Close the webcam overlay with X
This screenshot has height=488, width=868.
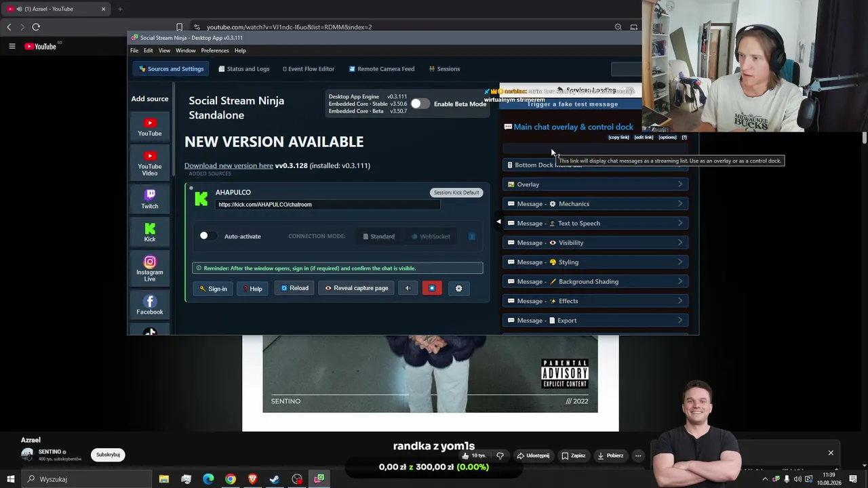tap(831, 453)
